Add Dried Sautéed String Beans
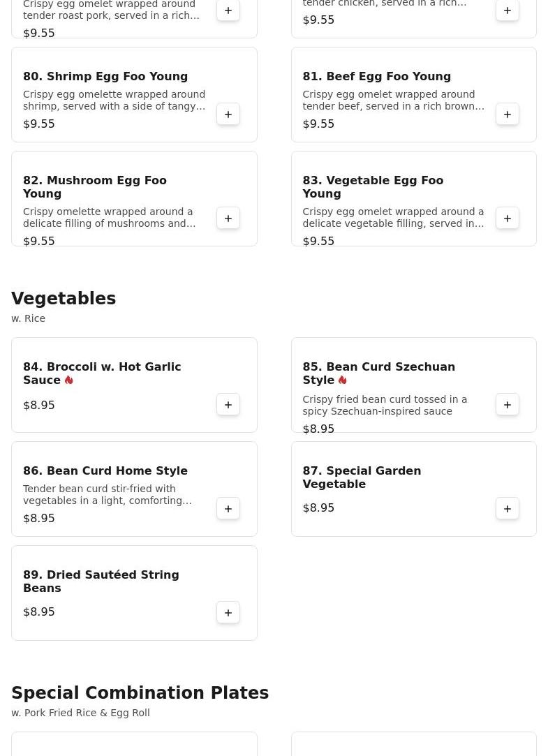The image size is (548, 756). point(228,613)
